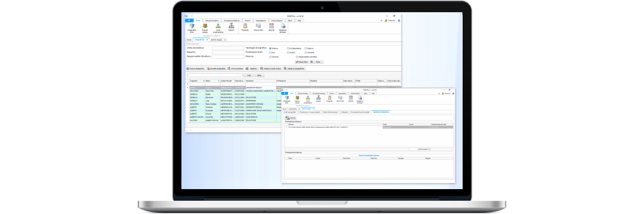Open Reparti icon in the back window ribbon
Screen dimensions: 644x214
pos(231,27)
